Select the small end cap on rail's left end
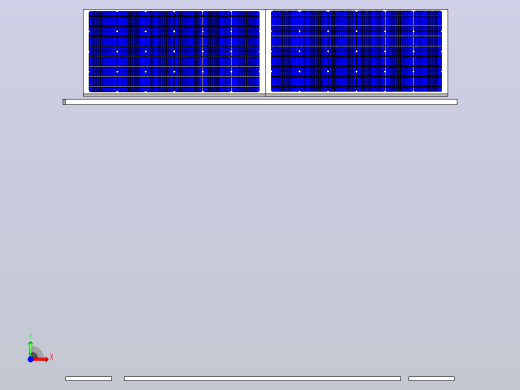This screenshot has height=390, width=520. [64, 102]
